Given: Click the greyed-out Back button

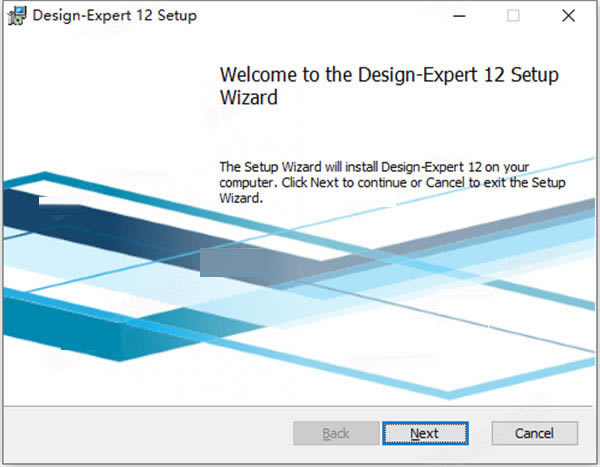Looking at the screenshot, I should [x=336, y=433].
